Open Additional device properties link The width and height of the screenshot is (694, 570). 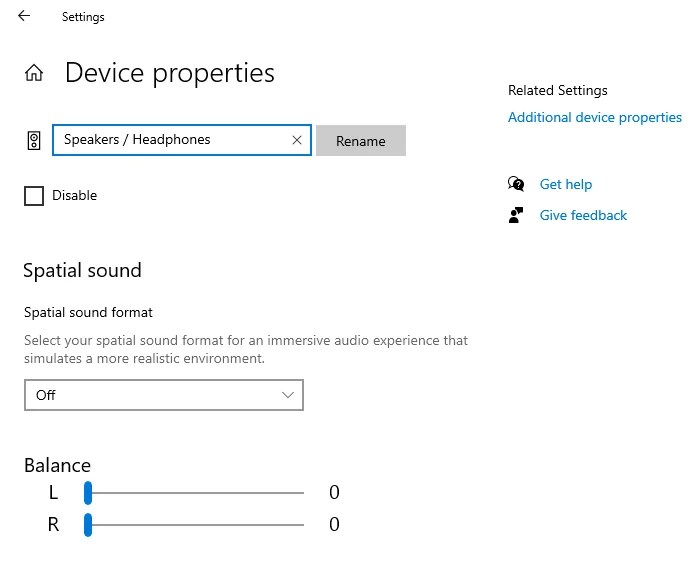coord(595,117)
